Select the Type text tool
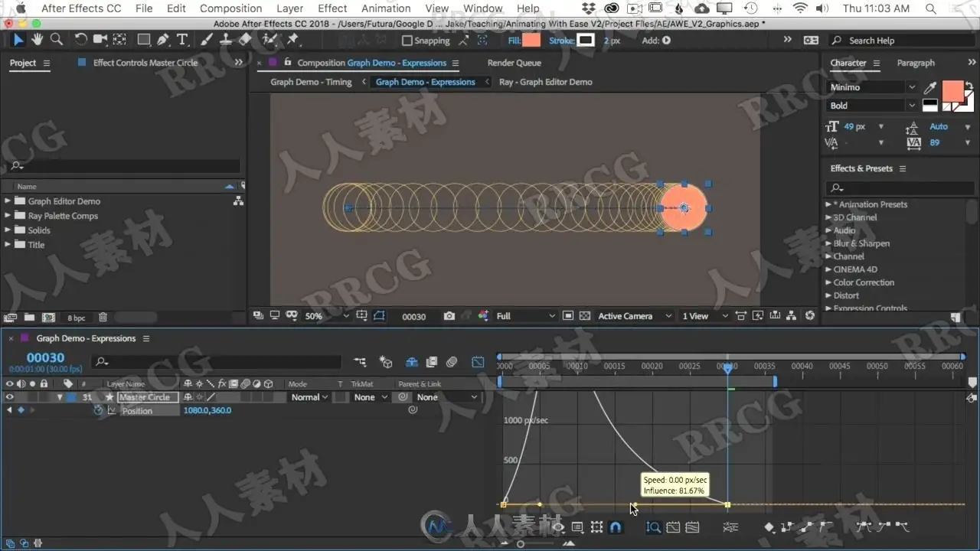The height and width of the screenshot is (551, 980). coord(182,40)
